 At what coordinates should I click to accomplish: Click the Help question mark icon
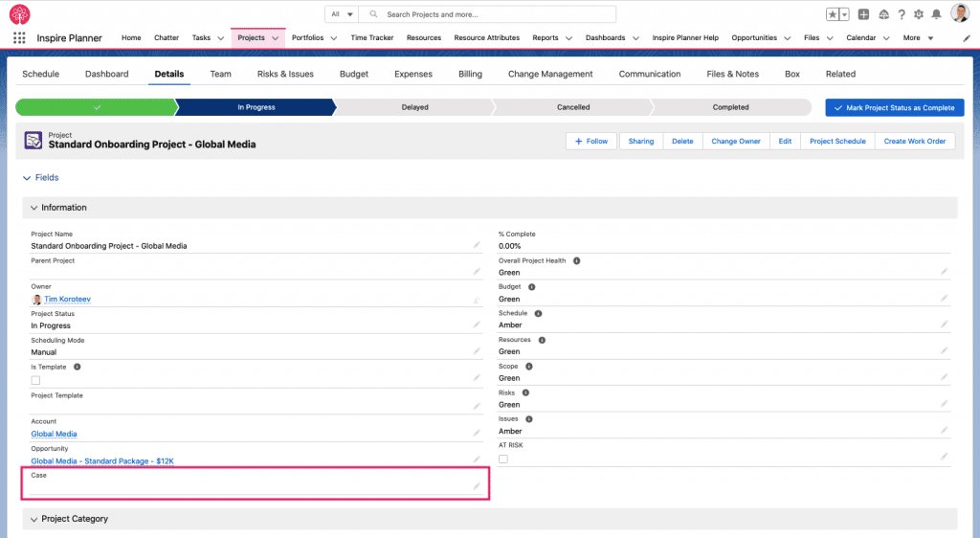click(x=902, y=14)
